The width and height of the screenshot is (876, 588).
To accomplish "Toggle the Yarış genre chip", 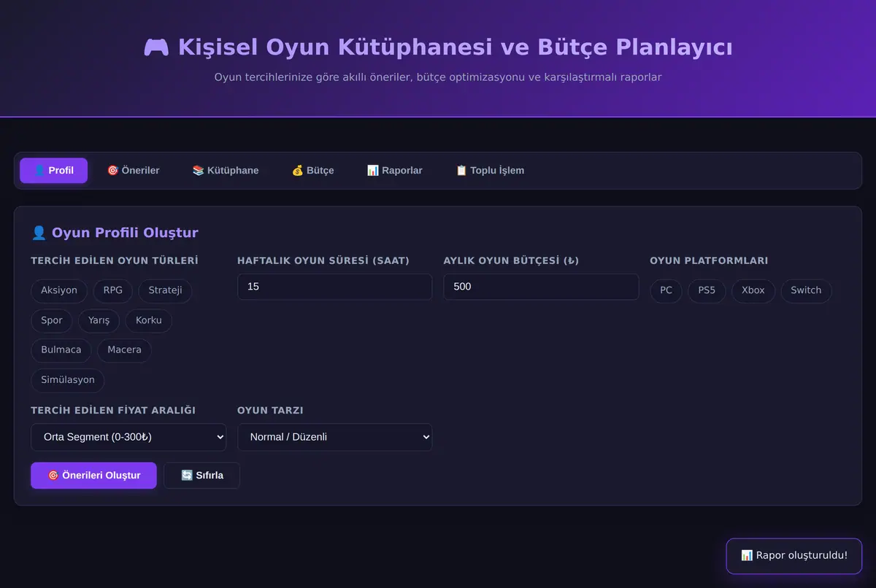I will click(99, 320).
